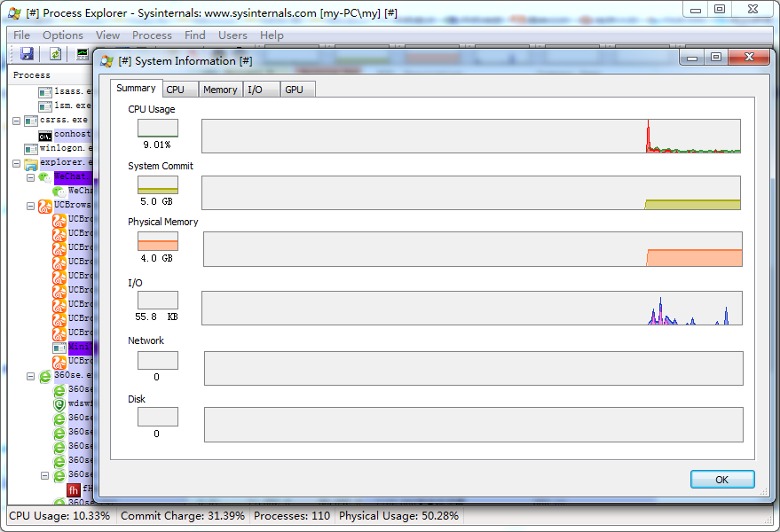Click the empty Network history graph
Viewport: 780px width, 532px height.
tap(474, 369)
